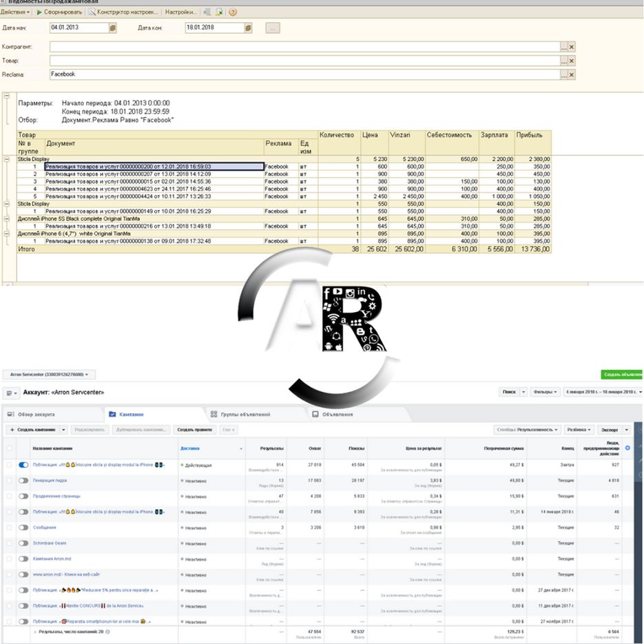644x644 pixels.
Task: Collapse the report parameters group
Action: [7, 96]
